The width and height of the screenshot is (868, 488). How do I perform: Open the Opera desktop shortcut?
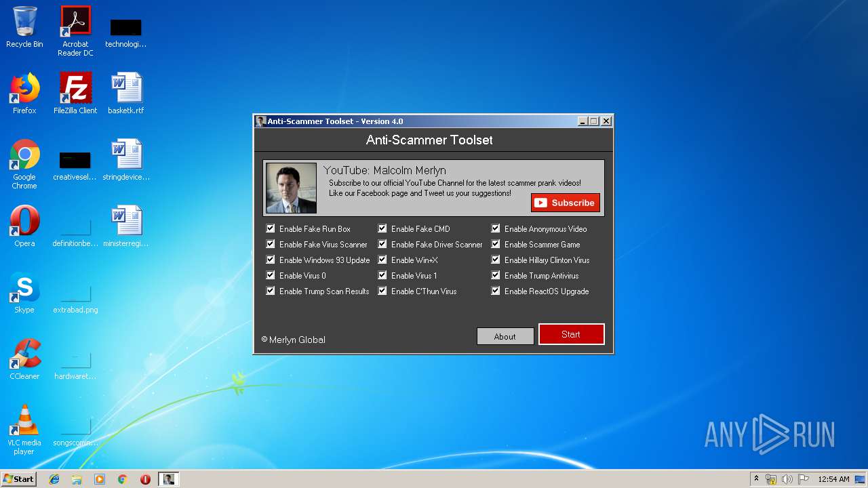pos(24,226)
